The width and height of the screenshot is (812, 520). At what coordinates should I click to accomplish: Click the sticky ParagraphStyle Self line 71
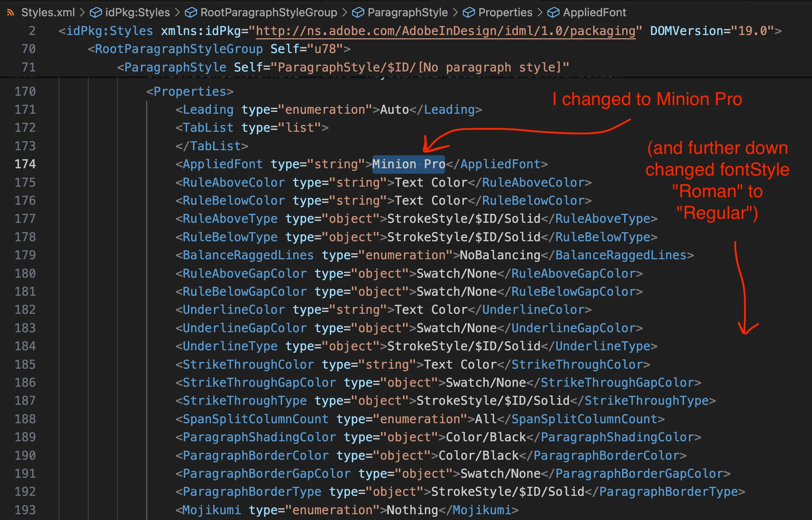point(343,68)
